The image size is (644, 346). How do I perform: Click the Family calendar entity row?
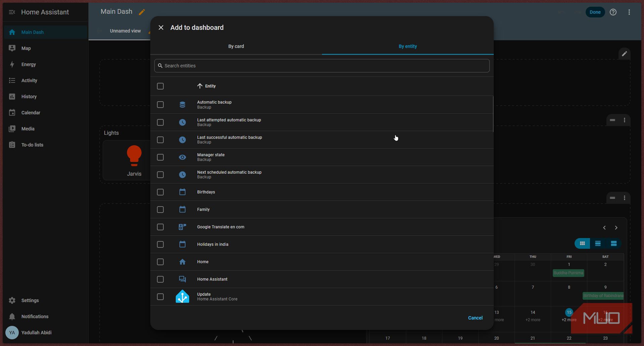click(322, 210)
